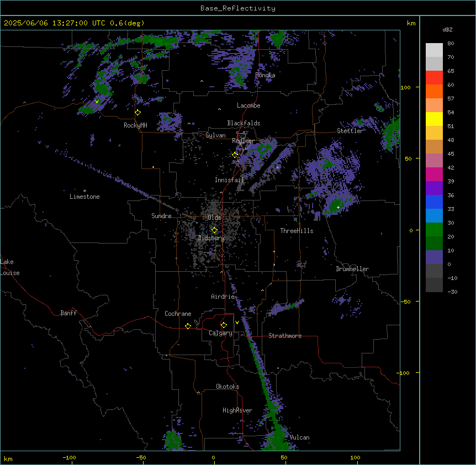
Task: Click the Sylvan label
Action: pos(215,135)
